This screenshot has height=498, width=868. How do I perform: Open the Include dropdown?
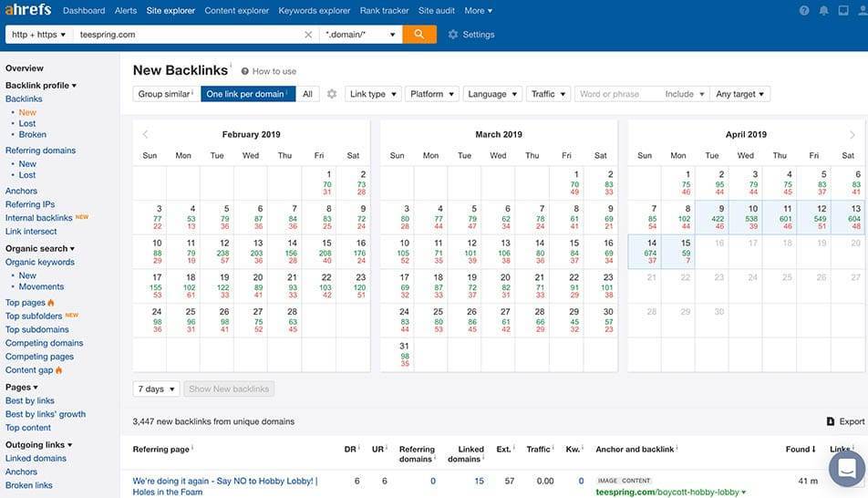pyautogui.click(x=685, y=94)
